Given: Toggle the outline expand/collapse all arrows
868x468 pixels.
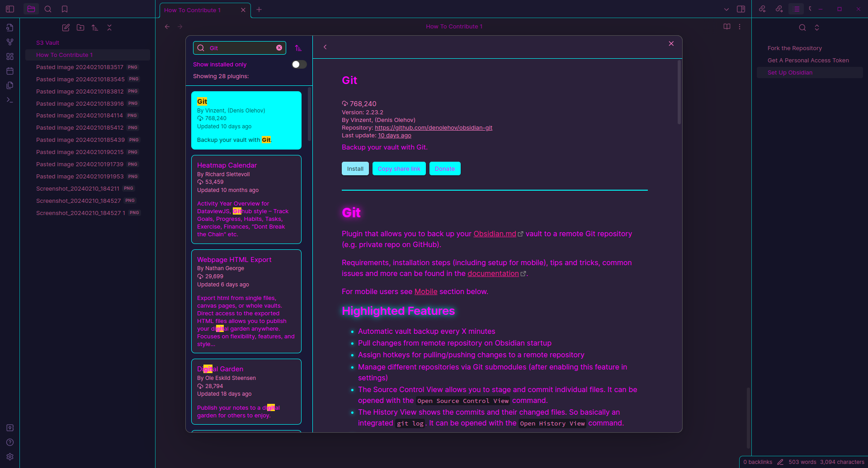Looking at the screenshot, I should click(x=817, y=28).
